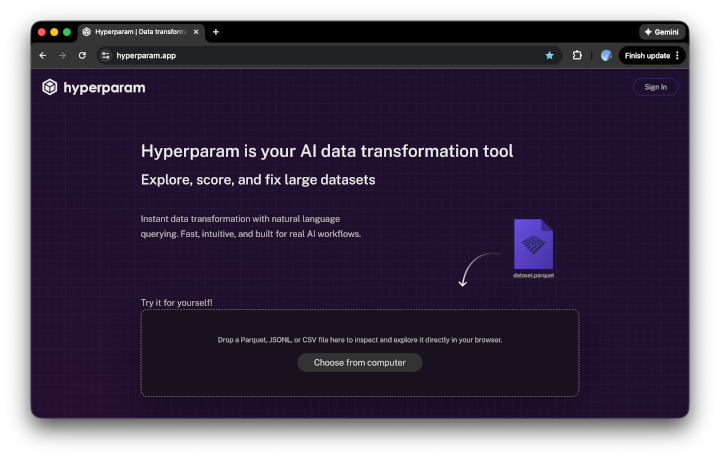720x459 pixels.
Task: Go forward with the browser forward arrow
Action: [62, 56]
